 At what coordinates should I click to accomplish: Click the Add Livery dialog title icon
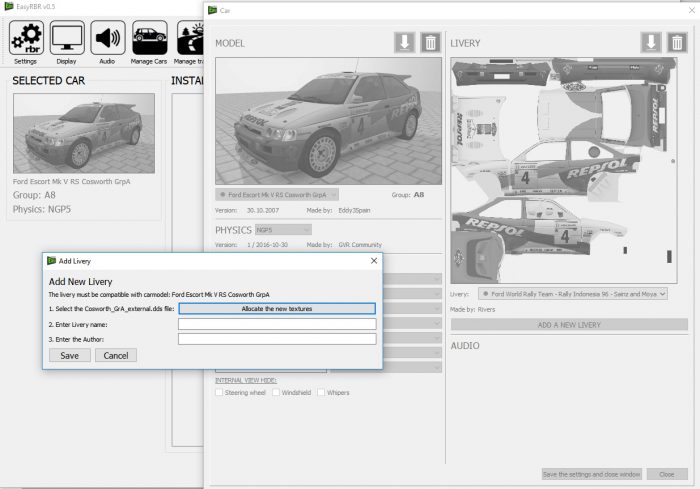[52, 261]
